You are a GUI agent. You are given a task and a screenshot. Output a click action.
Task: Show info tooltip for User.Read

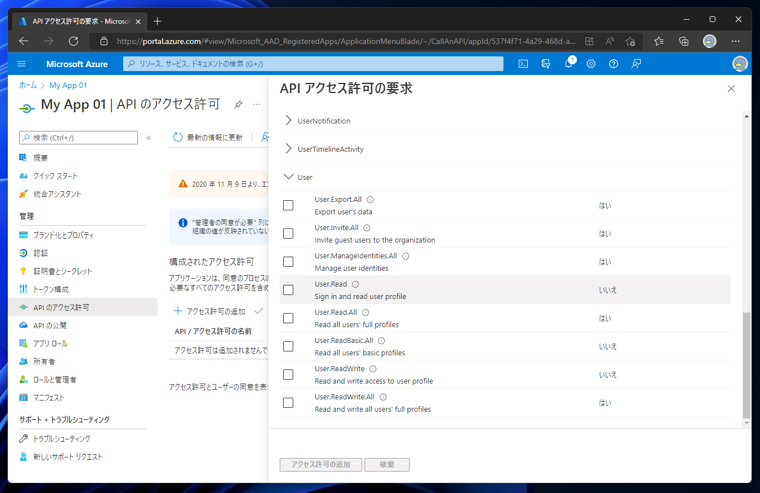pyautogui.click(x=355, y=284)
